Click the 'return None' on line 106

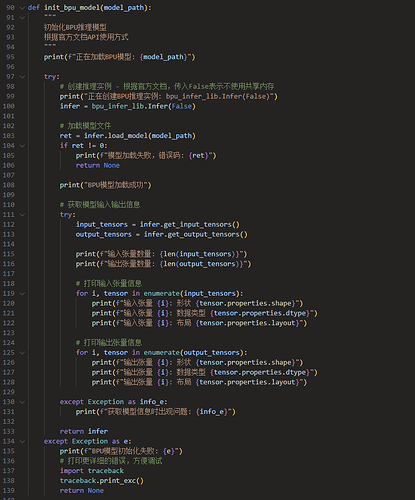click(x=98, y=165)
